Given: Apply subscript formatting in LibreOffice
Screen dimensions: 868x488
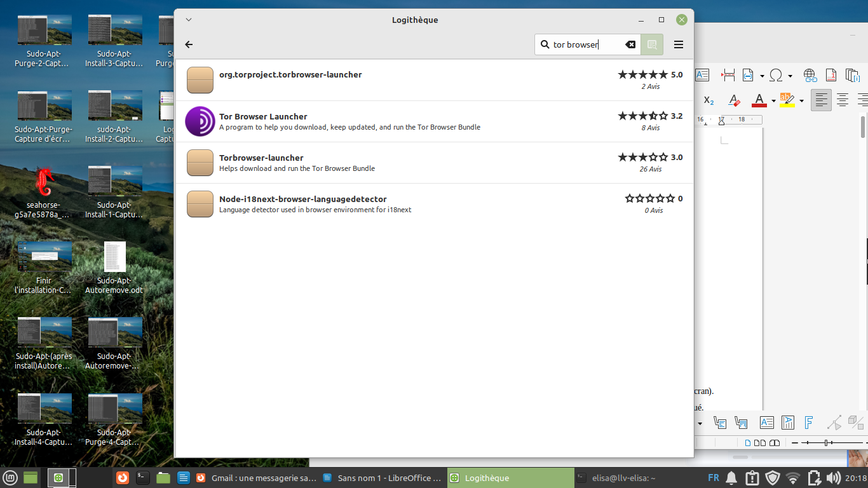Looking at the screenshot, I should 709,100.
